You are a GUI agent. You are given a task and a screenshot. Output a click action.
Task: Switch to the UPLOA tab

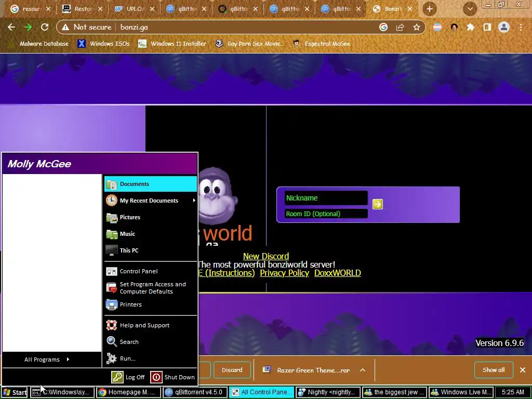point(134,9)
